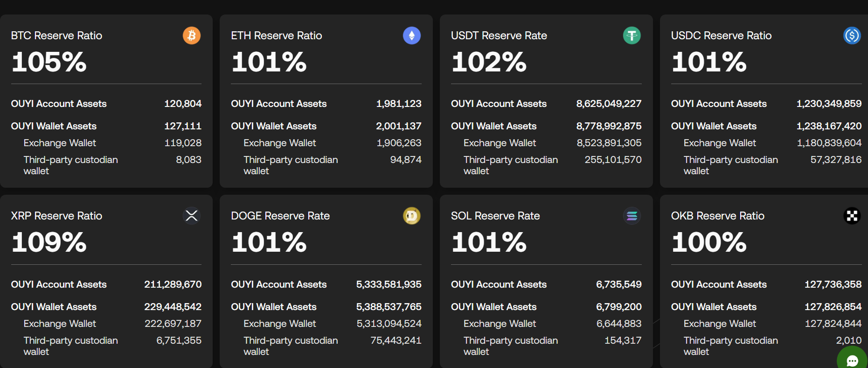Open the green live chat bubble
This screenshot has width=868, height=368.
(853, 360)
